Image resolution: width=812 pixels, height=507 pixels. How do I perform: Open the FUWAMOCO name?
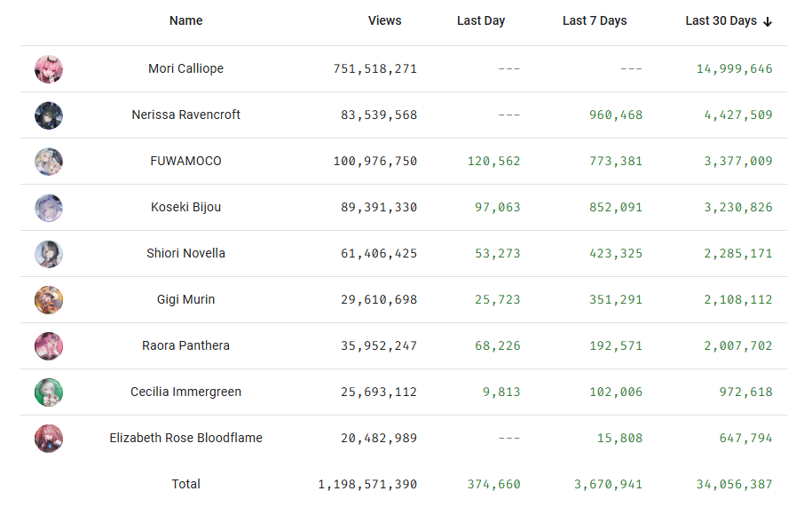click(x=185, y=161)
